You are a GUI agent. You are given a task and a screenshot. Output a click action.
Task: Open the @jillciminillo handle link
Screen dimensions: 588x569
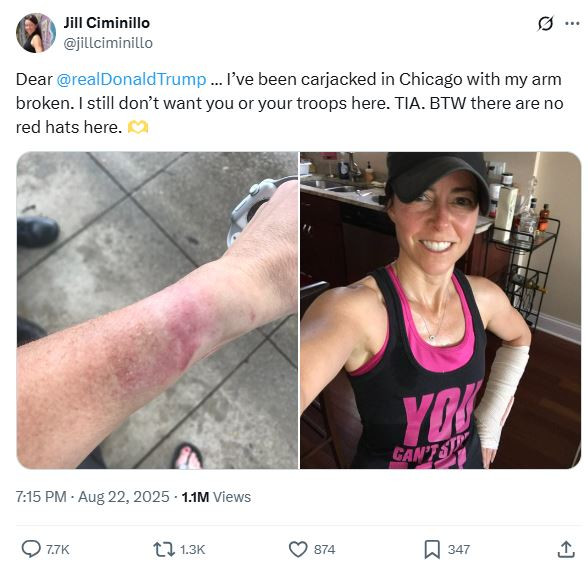(x=108, y=43)
